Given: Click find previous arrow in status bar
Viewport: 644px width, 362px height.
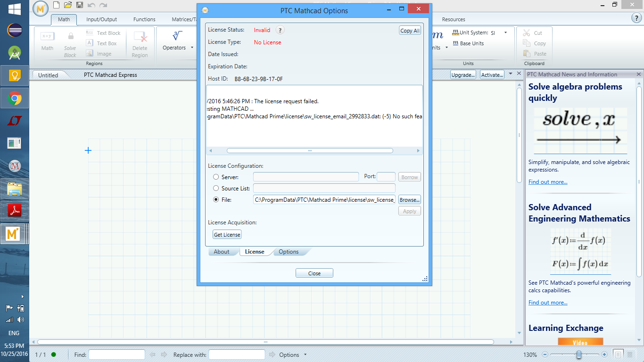Looking at the screenshot, I should click(x=152, y=354).
